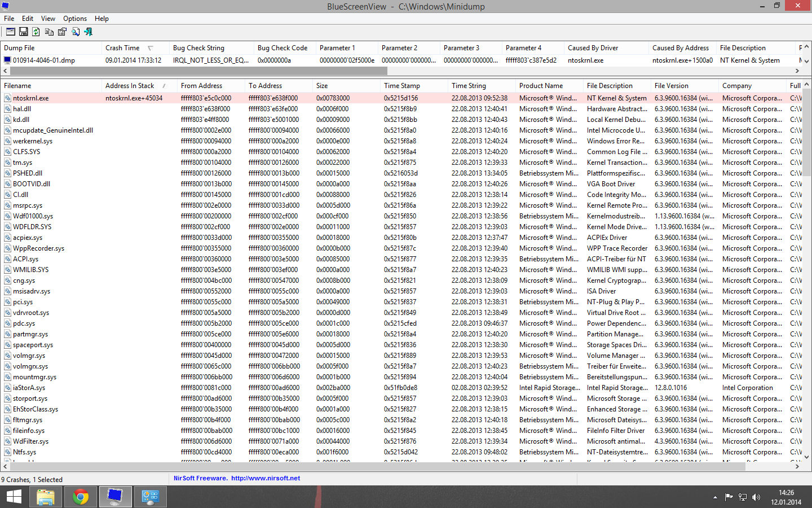Viewport: 812px width, 508px height.
Task: Select the werkernel.sys row
Action: coord(401,141)
